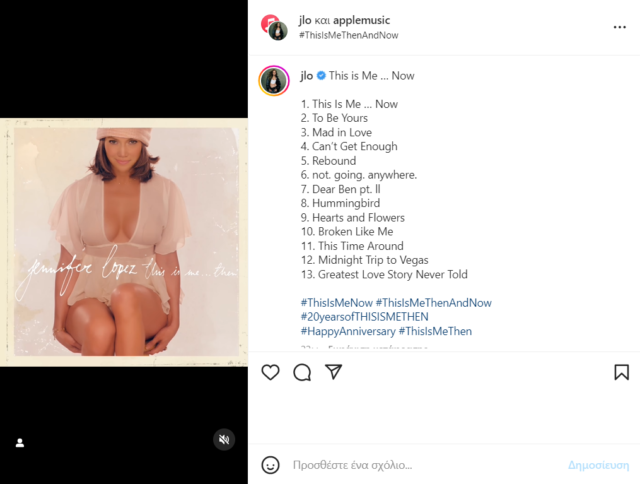Save post with bookmark icon
Viewport: 640px width, 484px height.
click(x=621, y=372)
